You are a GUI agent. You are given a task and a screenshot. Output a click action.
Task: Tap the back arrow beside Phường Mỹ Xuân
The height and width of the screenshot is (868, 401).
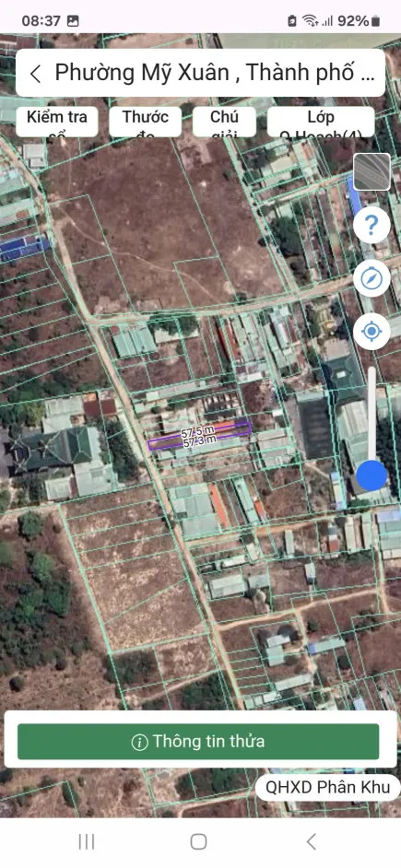coord(35,74)
